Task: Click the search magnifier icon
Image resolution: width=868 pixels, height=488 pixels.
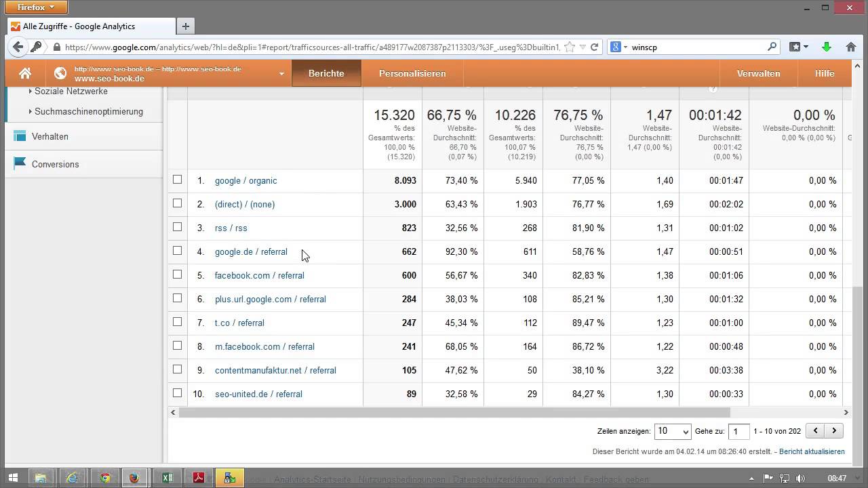Action: (x=772, y=47)
